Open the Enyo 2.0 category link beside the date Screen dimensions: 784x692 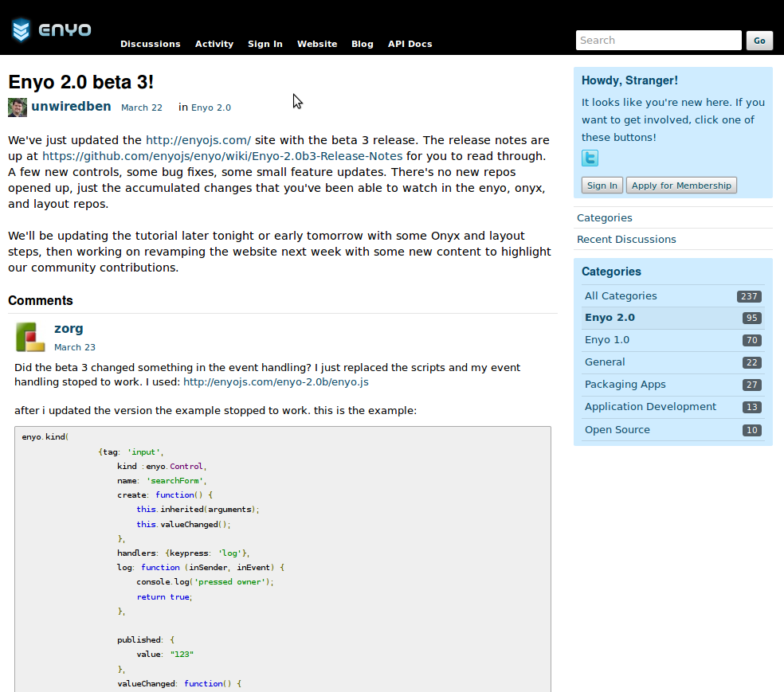pos(211,108)
